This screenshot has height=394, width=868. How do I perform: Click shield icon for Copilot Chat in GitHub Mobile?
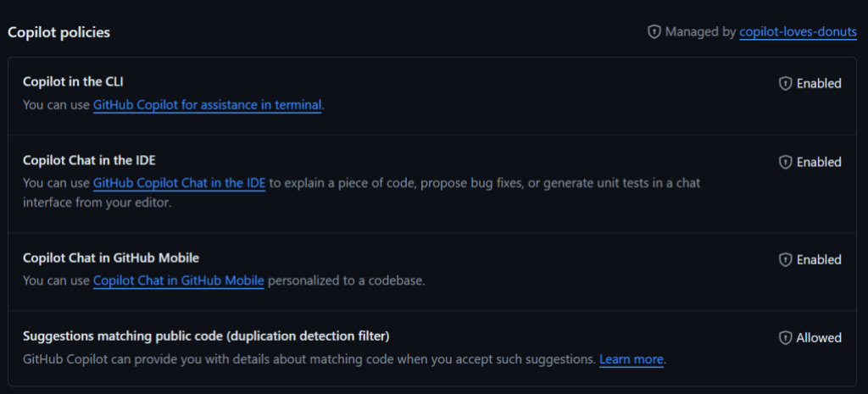click(x=785, y=260)
